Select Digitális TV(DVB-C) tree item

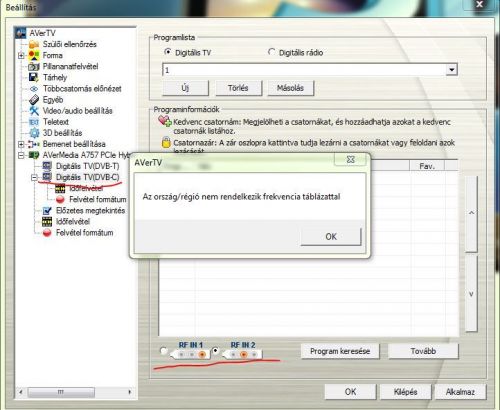click(x=87, y=177)
